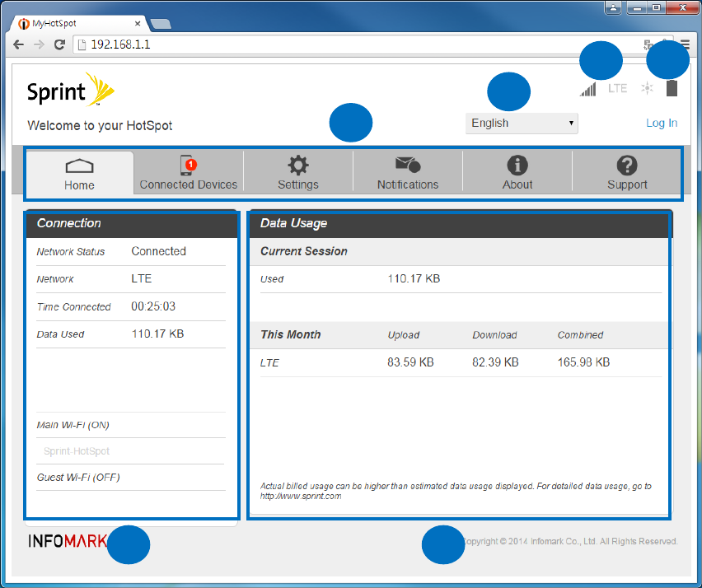
Task: Click the page icon in address bar
Action: click(82, 44)
